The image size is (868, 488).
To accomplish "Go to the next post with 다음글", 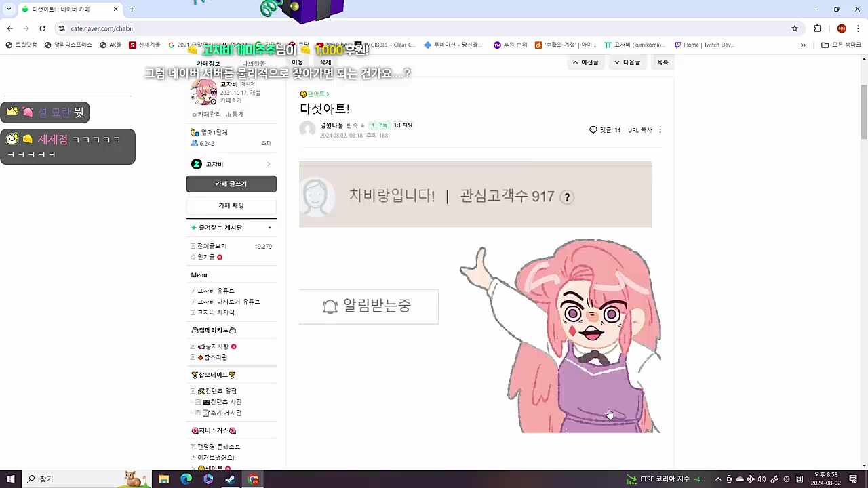I will pos(627,62).
